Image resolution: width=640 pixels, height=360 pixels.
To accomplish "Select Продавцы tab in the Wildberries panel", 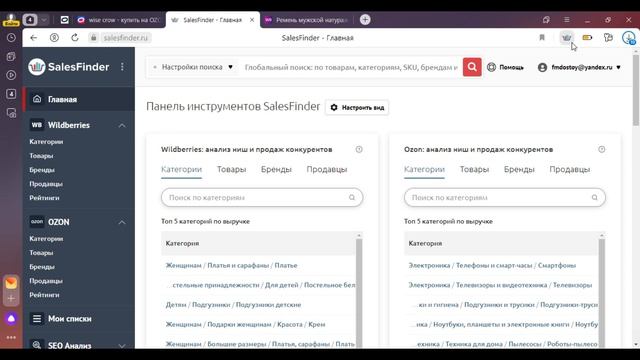I will pyautogui.click(x=327, y=169).
